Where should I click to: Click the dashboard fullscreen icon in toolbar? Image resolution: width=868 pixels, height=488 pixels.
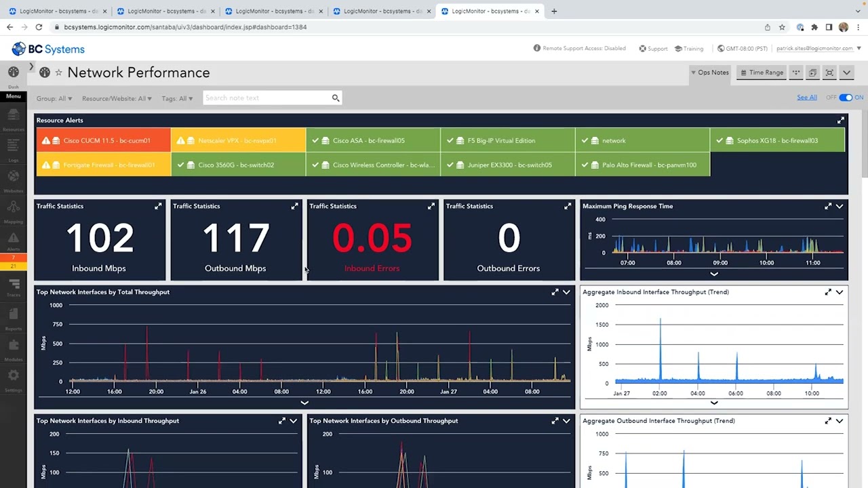(x=829, y=73)
